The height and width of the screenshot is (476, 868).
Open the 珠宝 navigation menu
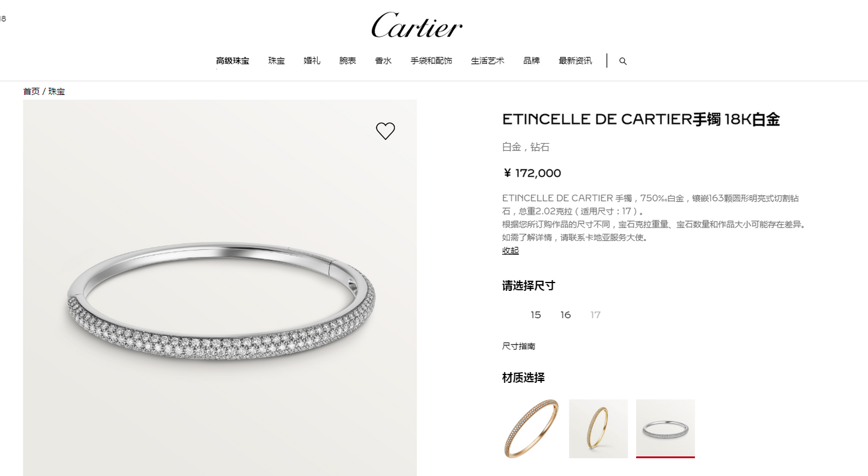pyautogui.click(x=276, y=61)
